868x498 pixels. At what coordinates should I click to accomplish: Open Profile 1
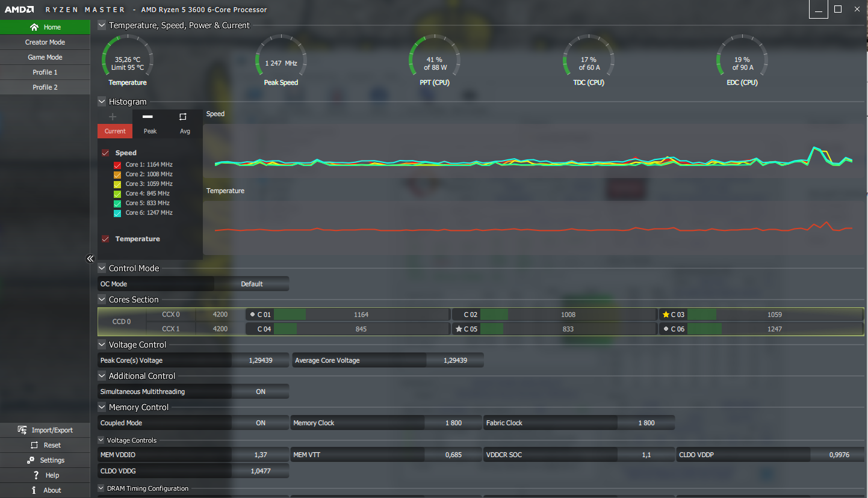point(45,72)
